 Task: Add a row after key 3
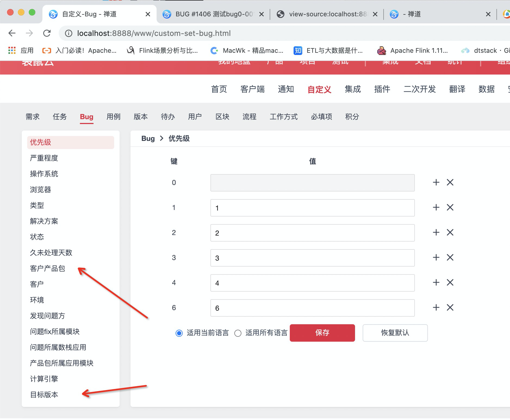click(436, 257)
